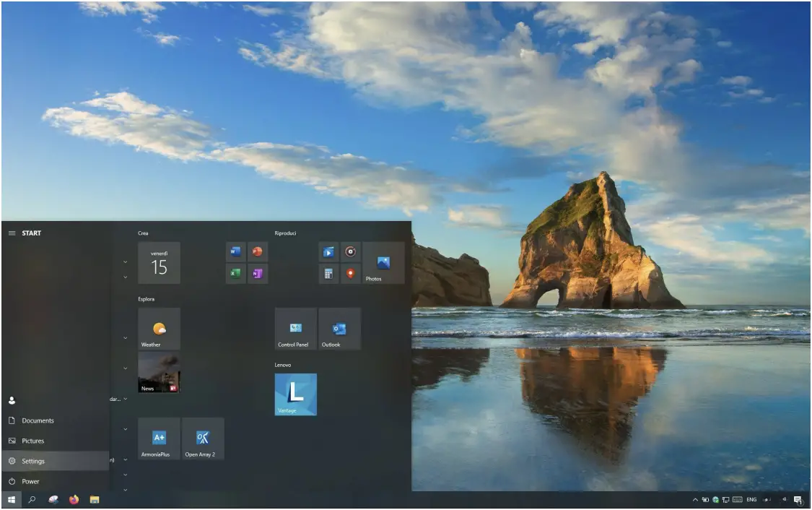The image size is (812, 510).
Task: Open the Weather tile
Action: (159, 329)
